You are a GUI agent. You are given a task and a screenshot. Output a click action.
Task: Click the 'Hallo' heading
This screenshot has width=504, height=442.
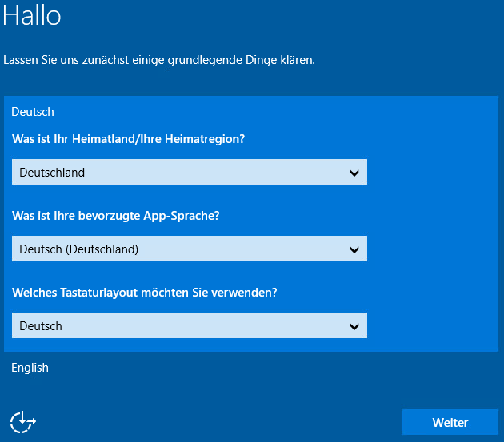(x=32, y=16)
